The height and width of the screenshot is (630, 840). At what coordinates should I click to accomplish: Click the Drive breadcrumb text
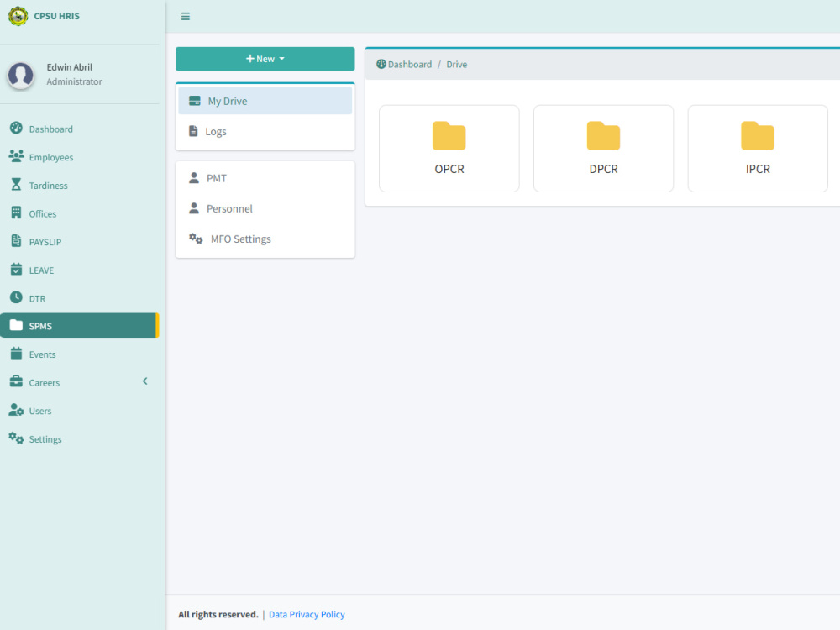tap(456, 65)
